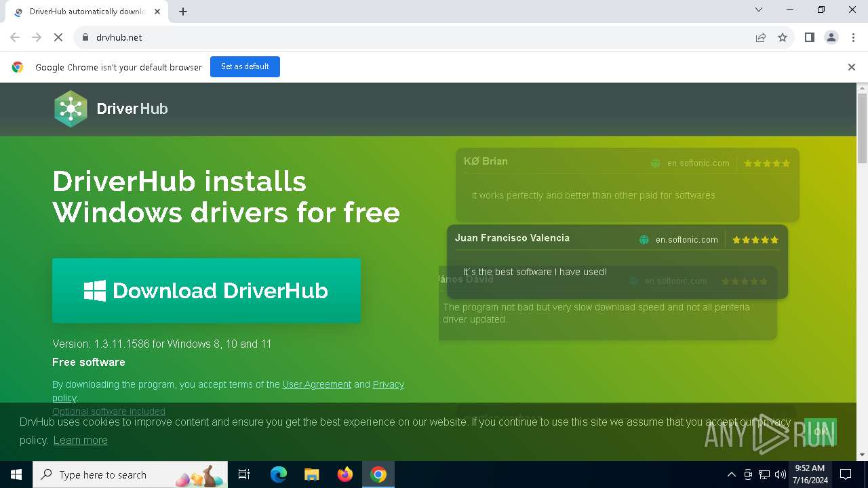
Task: Share this page icon
Action: [761, 37]
